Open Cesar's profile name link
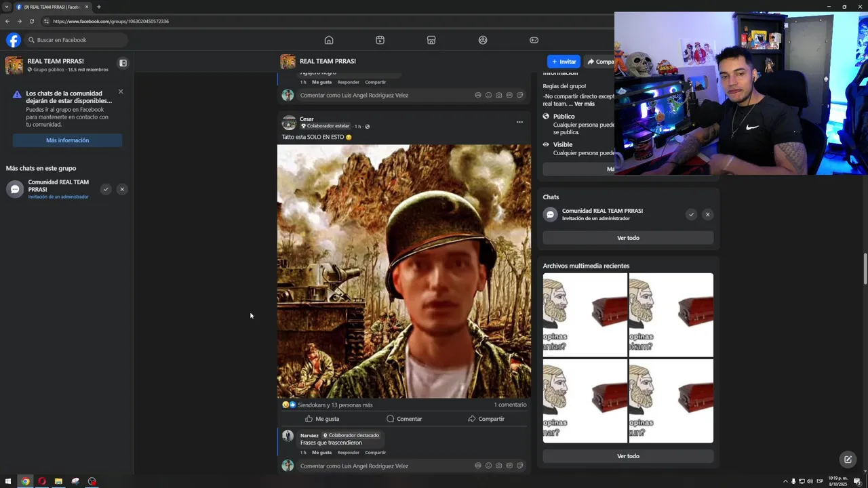The height and width of the screenshot is (488, 868). click(x=307, y=119)
